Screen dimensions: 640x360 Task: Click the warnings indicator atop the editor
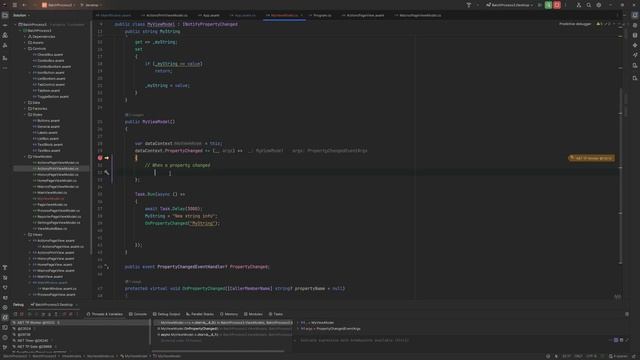[603, 24]
